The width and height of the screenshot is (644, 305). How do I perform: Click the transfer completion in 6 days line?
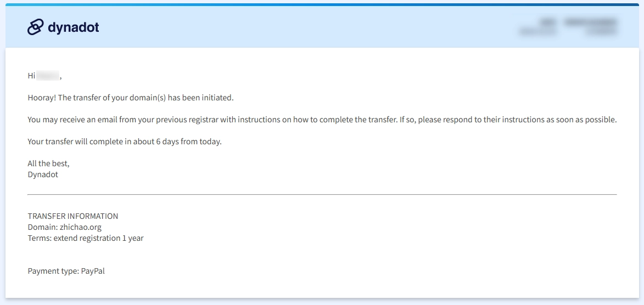click(125, 142)
